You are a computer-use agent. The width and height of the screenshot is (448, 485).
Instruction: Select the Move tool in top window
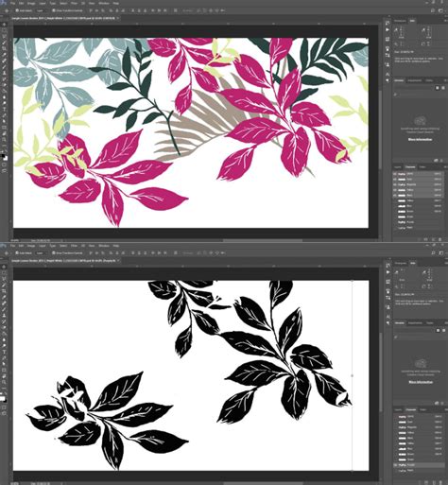pyautogui.click(x=4, y=25)
